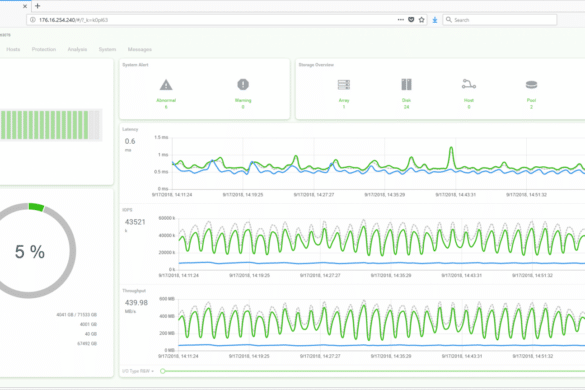Expand the I/O Type R&W dropdown
The image size is (585, 390).
click(138, 371)
